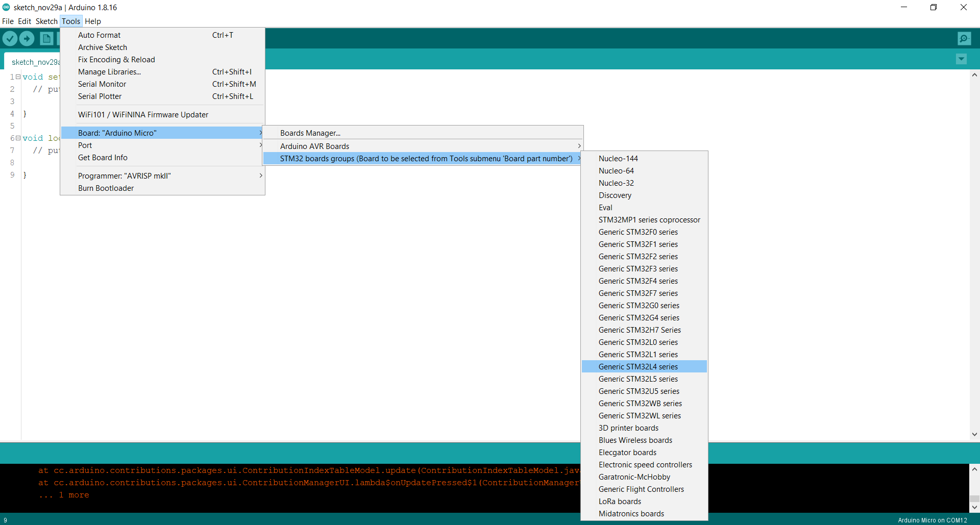The width and height of the screenshot is (980, 525).
Task: Click Burn Bootloader
Action: (x=162, y=188)
